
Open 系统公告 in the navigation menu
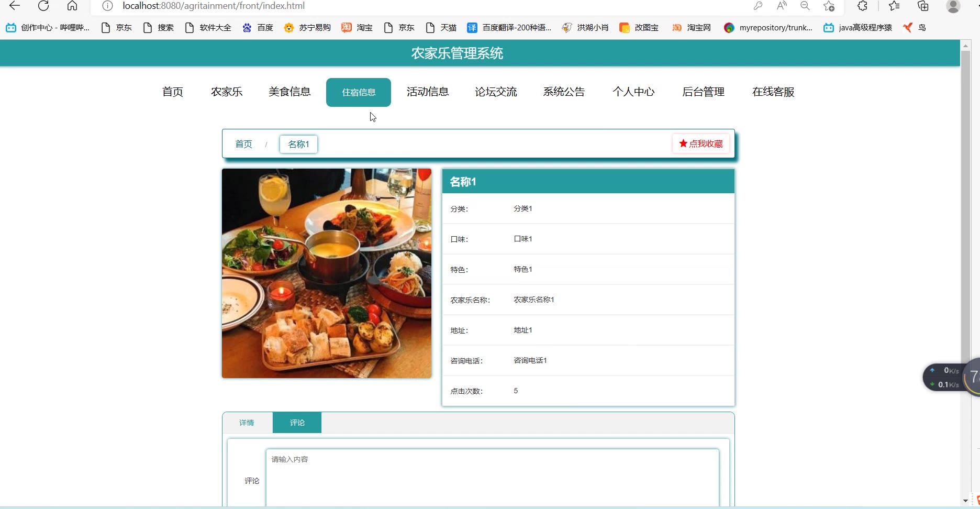[564, 92]
